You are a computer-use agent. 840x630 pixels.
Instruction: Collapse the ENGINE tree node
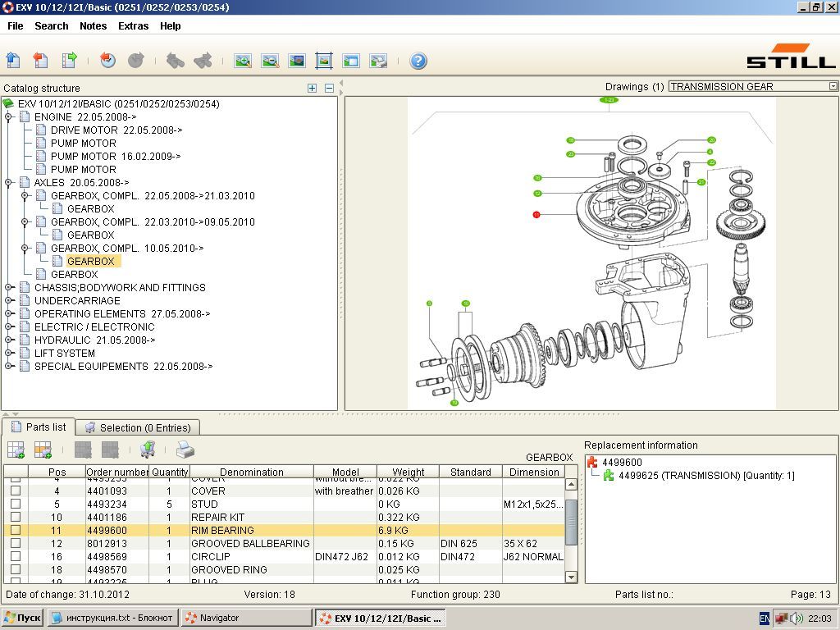click(9, 117)
